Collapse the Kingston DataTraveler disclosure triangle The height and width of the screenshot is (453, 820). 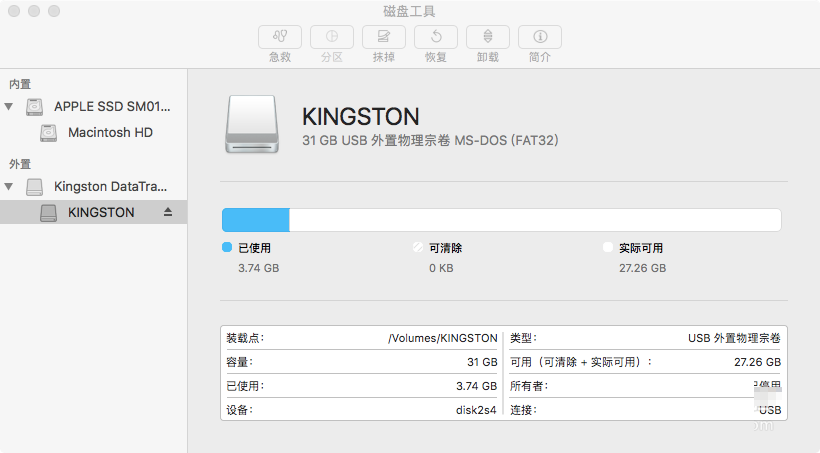[8, 187]
